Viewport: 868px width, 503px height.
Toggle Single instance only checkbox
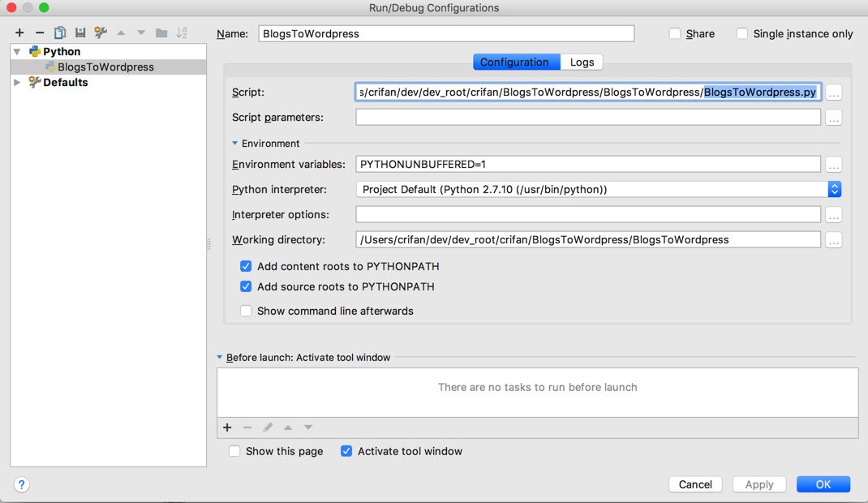click(742, 33)
